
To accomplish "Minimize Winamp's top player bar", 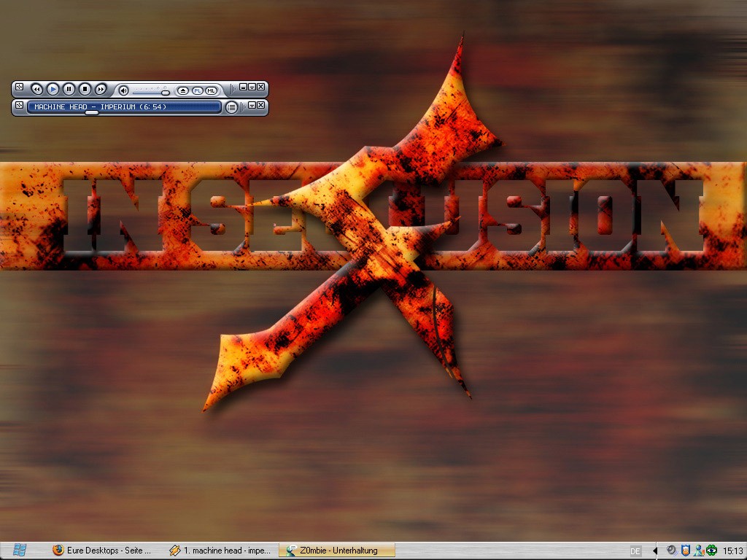I will tap(244, 87).
